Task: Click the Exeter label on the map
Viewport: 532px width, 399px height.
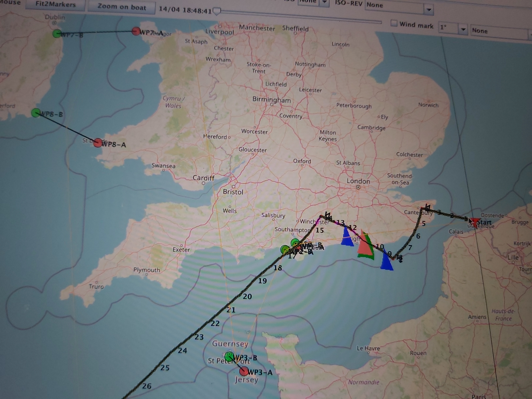Action: click(181, 250)
